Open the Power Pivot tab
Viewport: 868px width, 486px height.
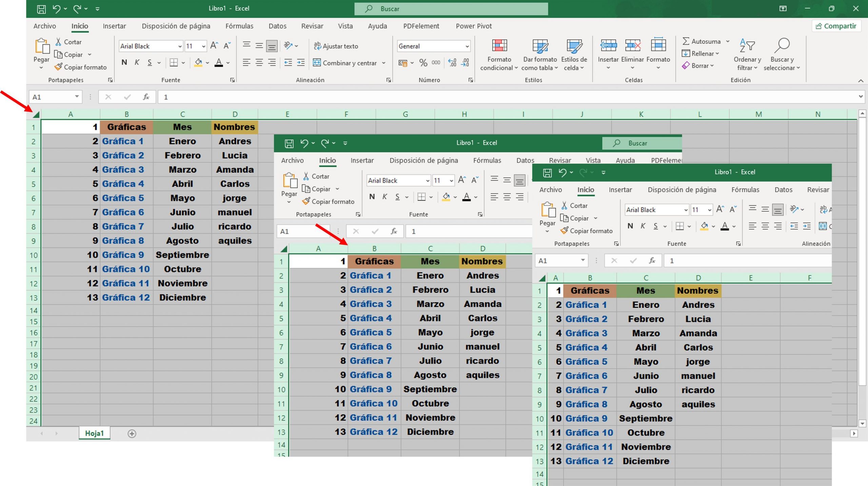coord(474,26)
